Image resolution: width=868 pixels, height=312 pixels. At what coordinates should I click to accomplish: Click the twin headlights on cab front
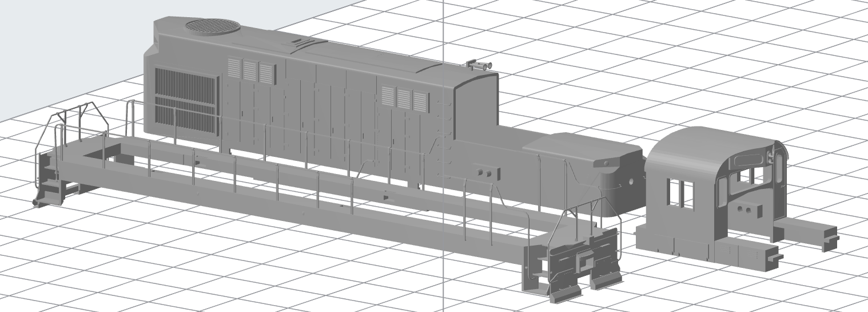(x=745, y=211)
